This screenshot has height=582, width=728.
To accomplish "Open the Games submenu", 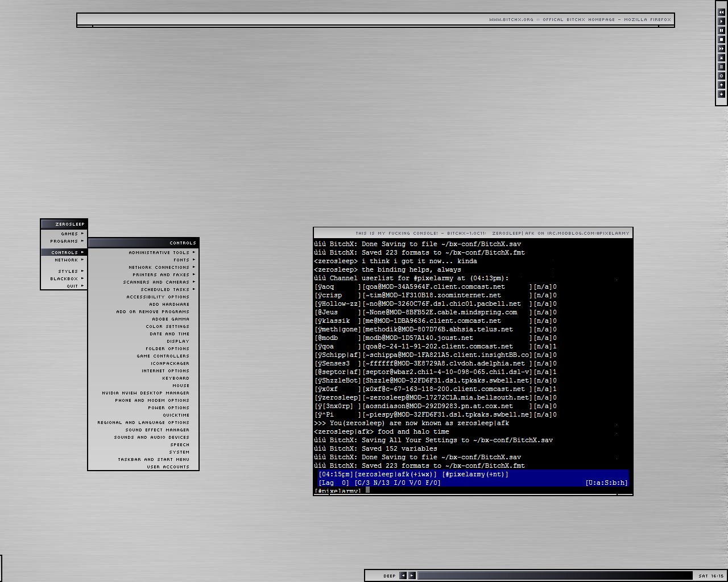I will point(63,234).
